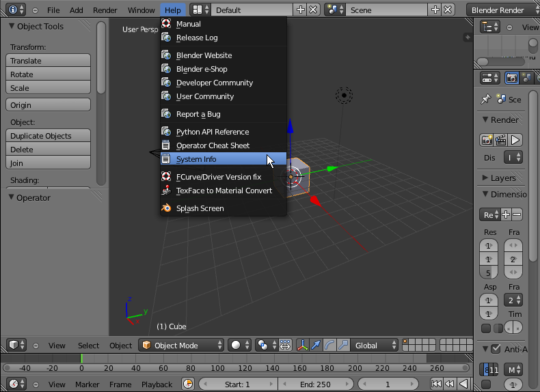Enable the rotate manipulator arc
Viewport: 540px width, 392px height.
coord(329,345)
